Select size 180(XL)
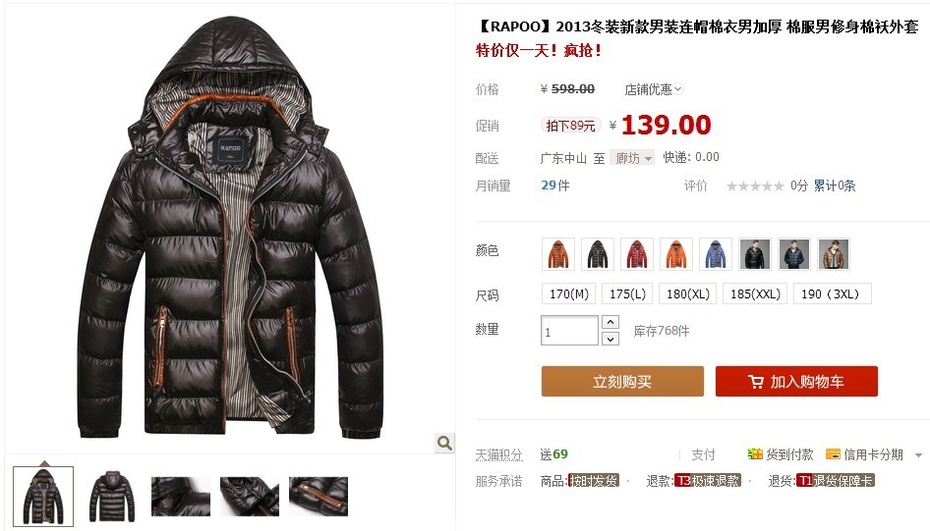930x531 pixels. (x=688, y=294)
